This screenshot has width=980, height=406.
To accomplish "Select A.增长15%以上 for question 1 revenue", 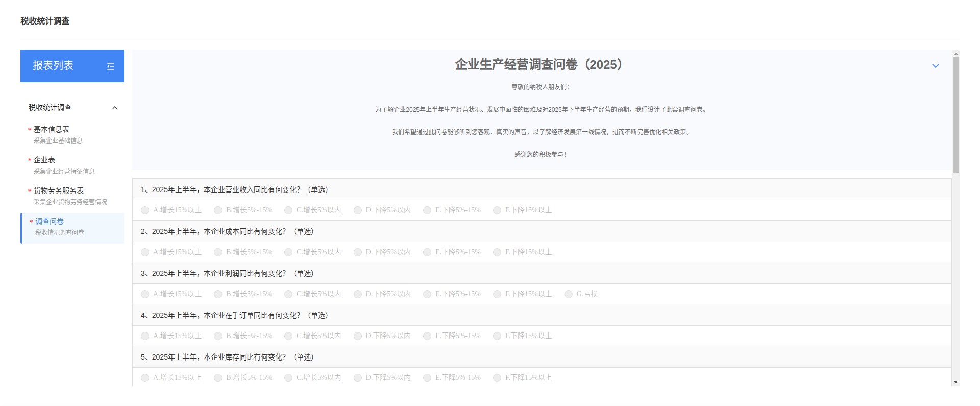I will [x=145, y=210].
